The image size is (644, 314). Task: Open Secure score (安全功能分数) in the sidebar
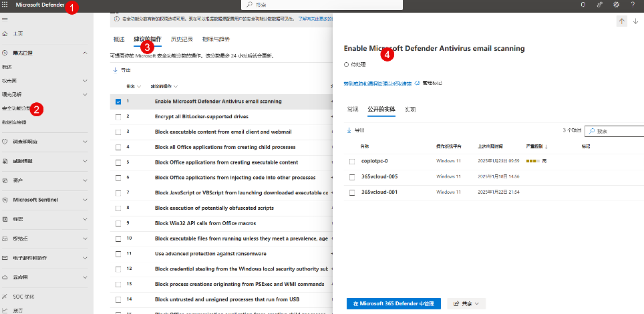tap(16, 108)
